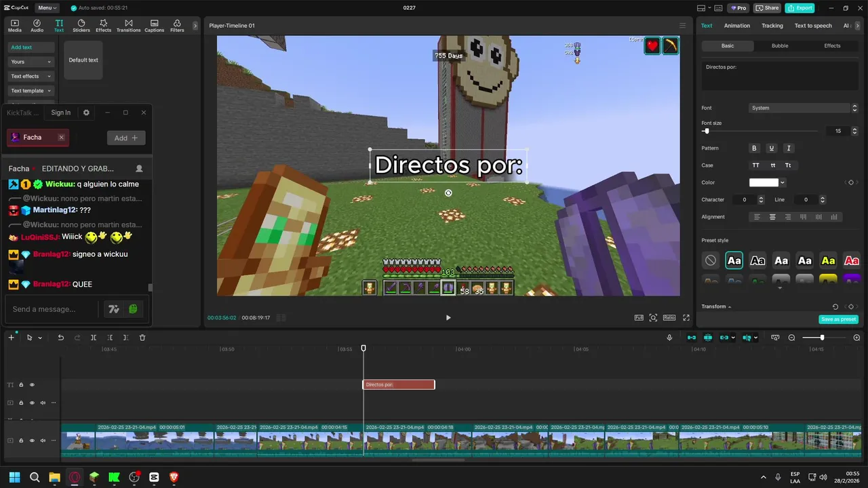Click the Split clip icon in timeline toolbar
868x488 pixels.
click(x=94, y=338)
